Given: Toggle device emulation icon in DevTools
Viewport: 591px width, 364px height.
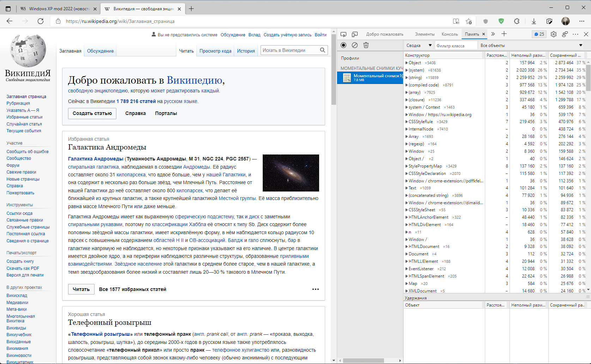Looking at the screenshot, I should pyautogui.click(x=355, y=34).
